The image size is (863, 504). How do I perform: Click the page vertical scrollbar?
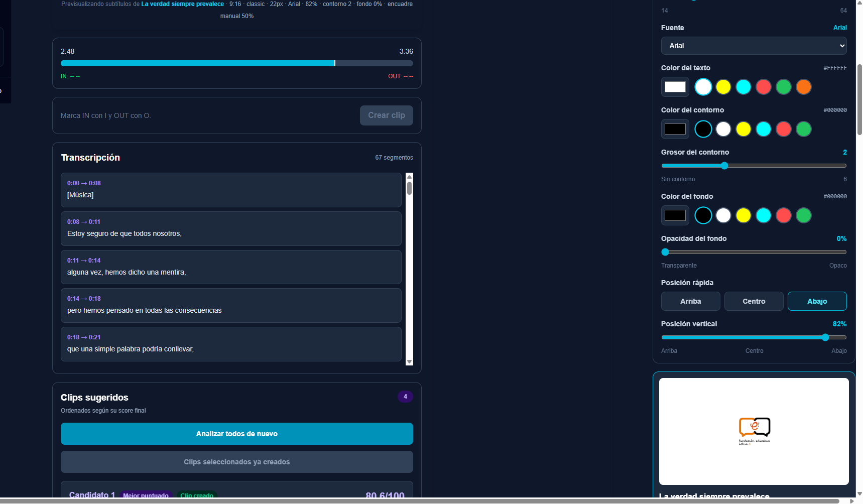click(859, 99)
